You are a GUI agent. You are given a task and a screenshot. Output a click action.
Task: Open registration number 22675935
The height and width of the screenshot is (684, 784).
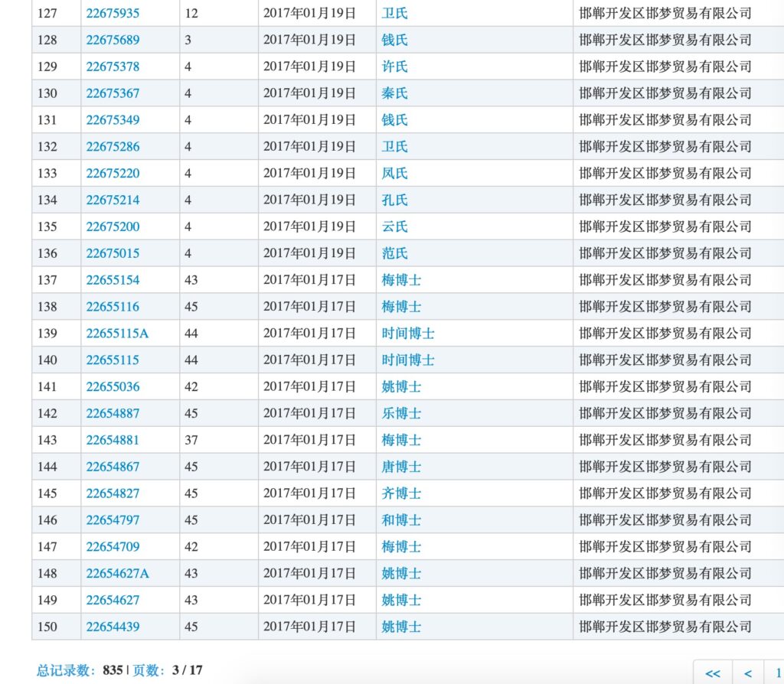(x=113, y=14)
